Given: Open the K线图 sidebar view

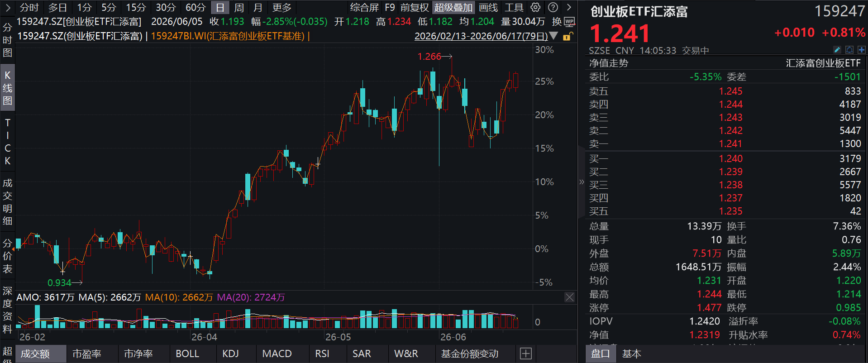Looking at the screenshot, I should coord(8,88).
